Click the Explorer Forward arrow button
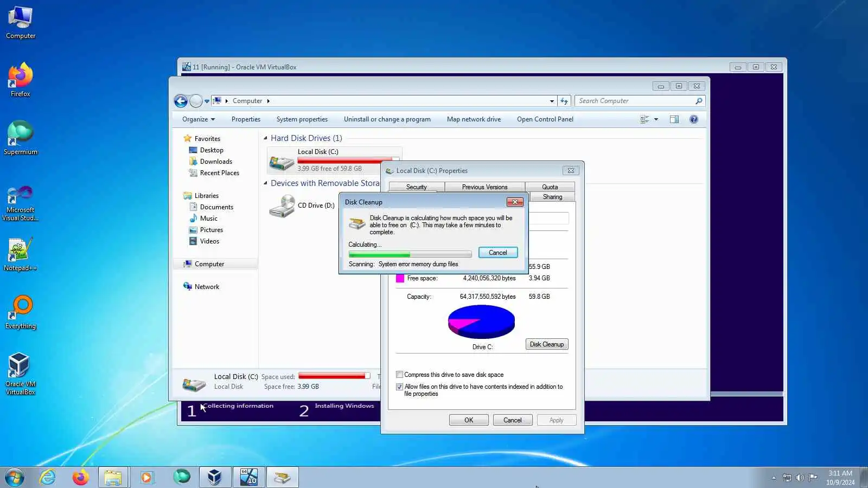 [x=196, y=101]
